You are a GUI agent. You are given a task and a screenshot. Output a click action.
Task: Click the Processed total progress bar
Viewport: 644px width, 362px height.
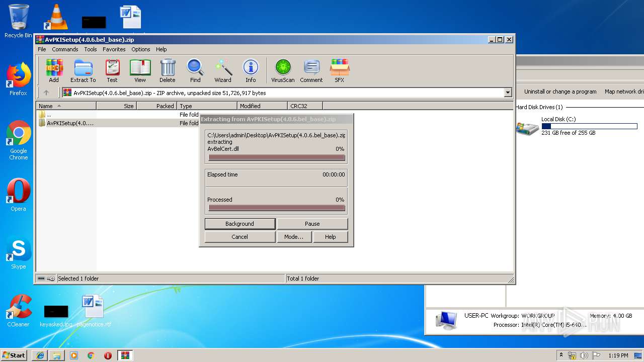click(276, 208)
